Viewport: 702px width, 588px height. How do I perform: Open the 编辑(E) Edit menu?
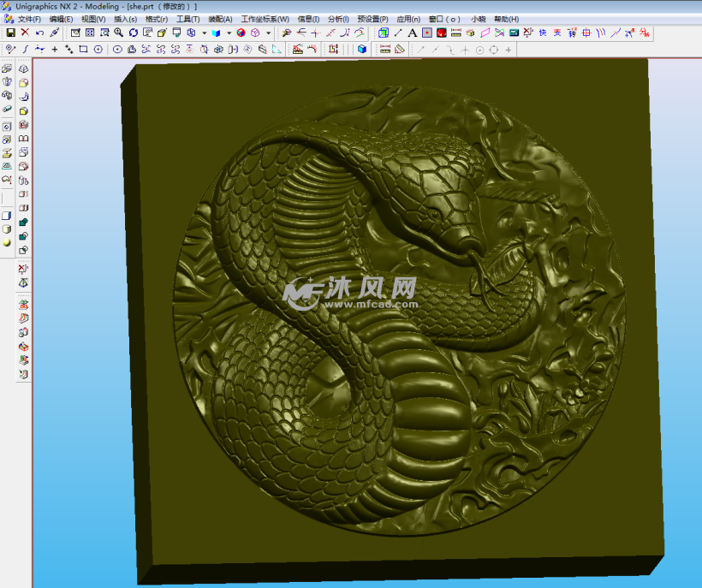coord(61,19)
